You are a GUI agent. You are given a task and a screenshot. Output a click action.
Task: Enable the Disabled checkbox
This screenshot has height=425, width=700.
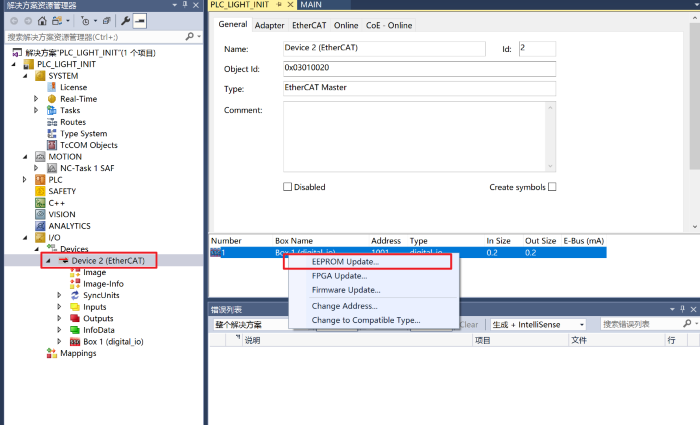click(288, 187)
